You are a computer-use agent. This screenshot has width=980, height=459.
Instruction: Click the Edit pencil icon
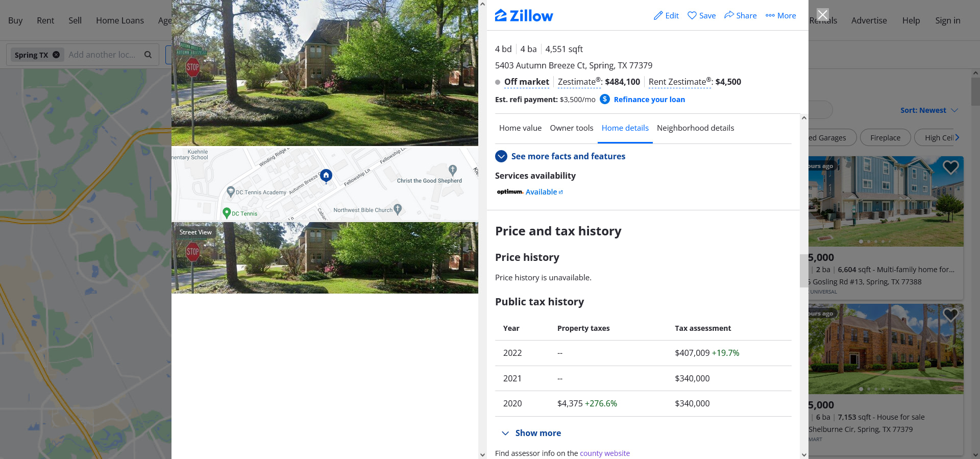(x=658, y=16)
